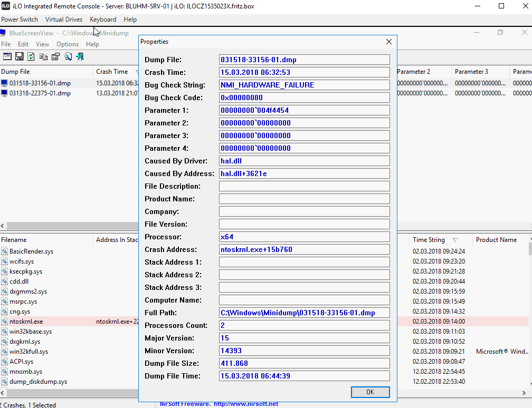This screenshot has width=532, height=408.
Task: Click left arrow of upper pane horizontal scrollbar
Action: (x=3, y=226)
